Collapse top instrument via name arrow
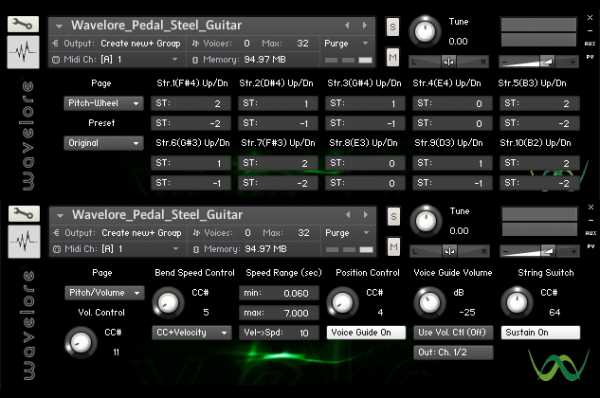The height and width of the screenshot is (398, 600). [59, 26]
